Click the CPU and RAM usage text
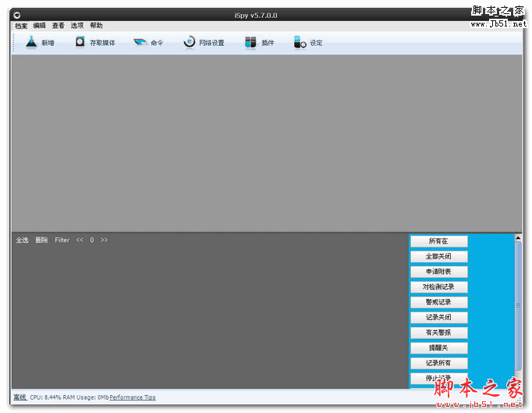The width and height of the screenshot is (532, 413). [x=69, y=397]
